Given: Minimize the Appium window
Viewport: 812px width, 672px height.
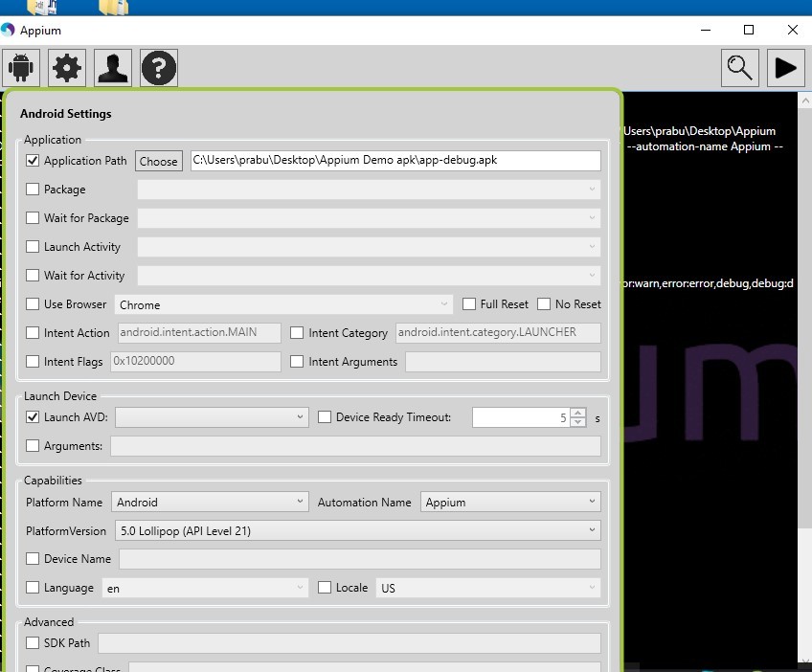Looking at the screenshot, I should (706, 30).
